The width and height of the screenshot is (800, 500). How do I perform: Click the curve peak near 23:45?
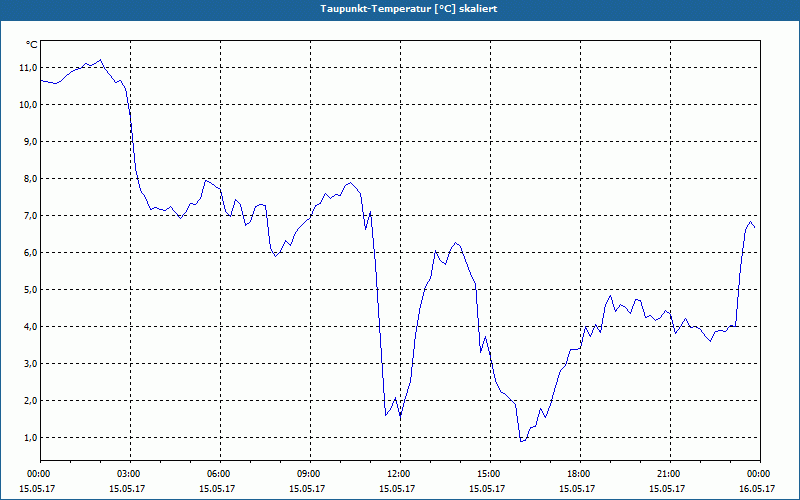[x=751, y=222]
